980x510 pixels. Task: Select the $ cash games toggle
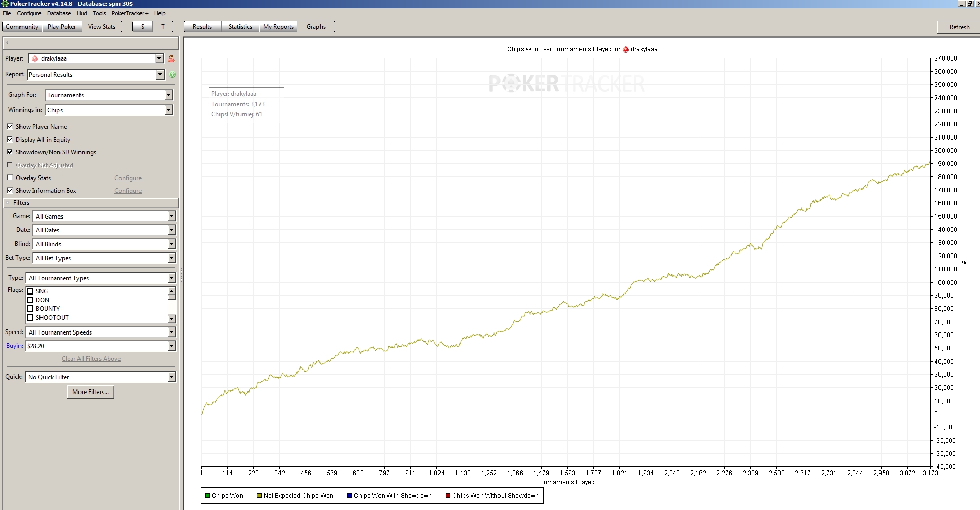coord(143,27)
